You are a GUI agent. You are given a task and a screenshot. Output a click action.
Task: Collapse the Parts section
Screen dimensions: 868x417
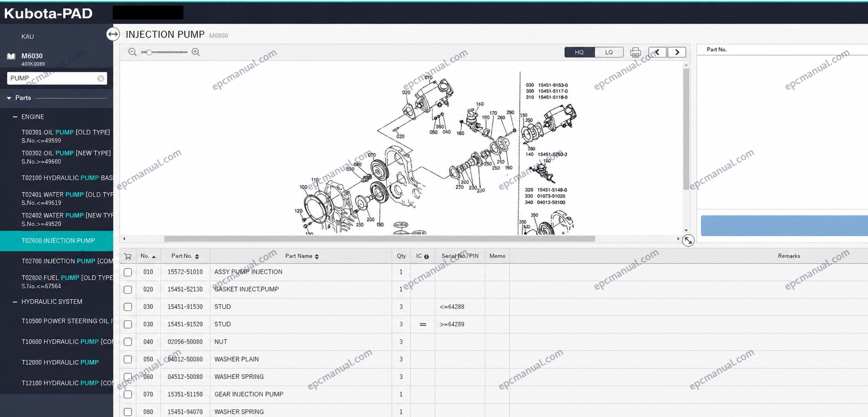click(x=9, y=98)
